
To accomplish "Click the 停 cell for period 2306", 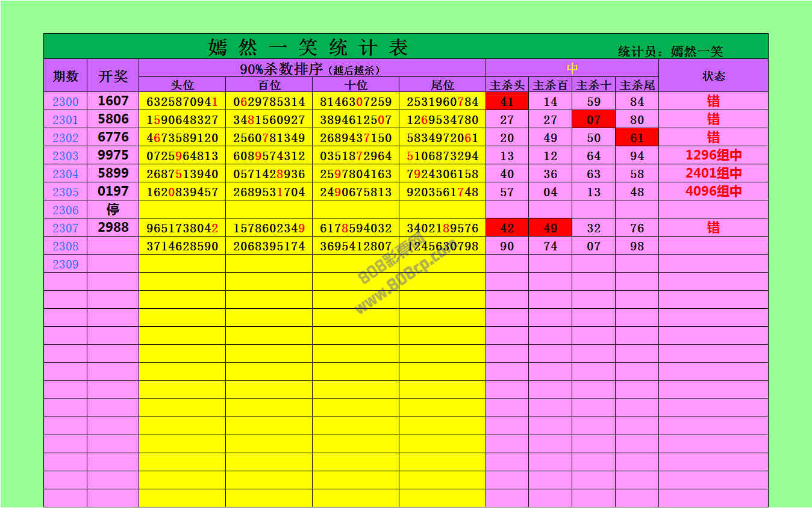I will point(113,209).
